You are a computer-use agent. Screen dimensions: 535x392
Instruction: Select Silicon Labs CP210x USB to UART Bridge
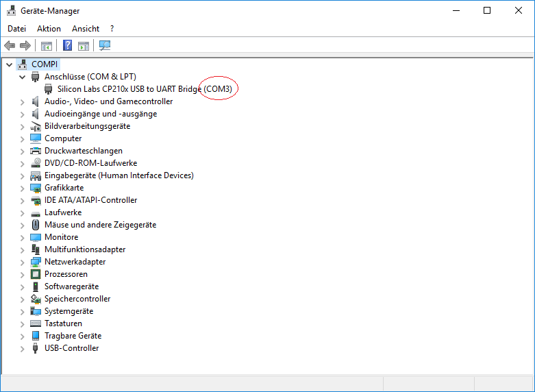[x=145, y=89]
